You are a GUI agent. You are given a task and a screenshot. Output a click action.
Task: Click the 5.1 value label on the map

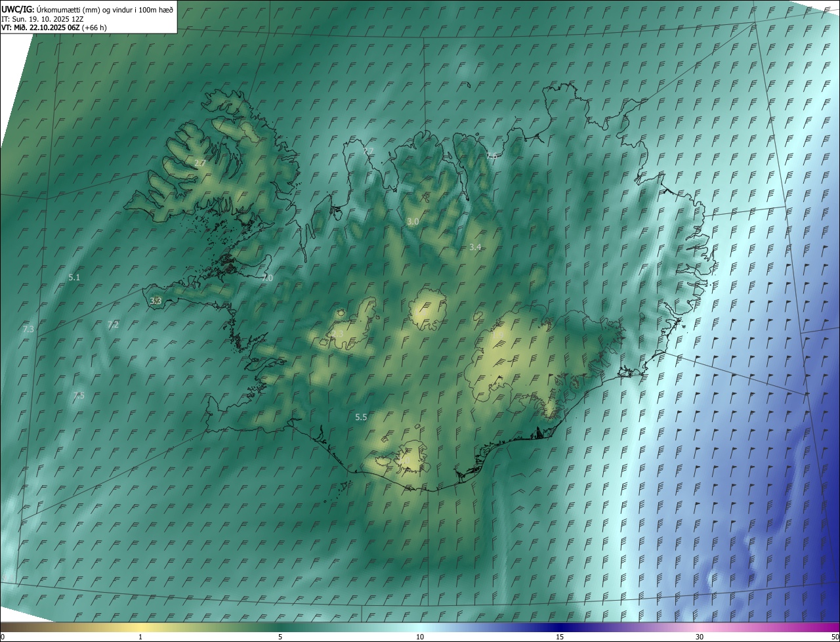[x=74, y=278]
